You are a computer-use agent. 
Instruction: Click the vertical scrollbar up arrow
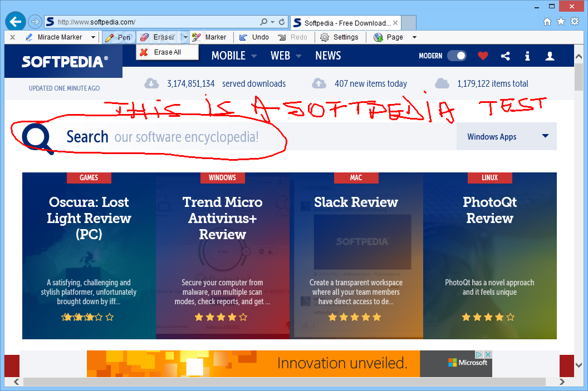(579, 57)
